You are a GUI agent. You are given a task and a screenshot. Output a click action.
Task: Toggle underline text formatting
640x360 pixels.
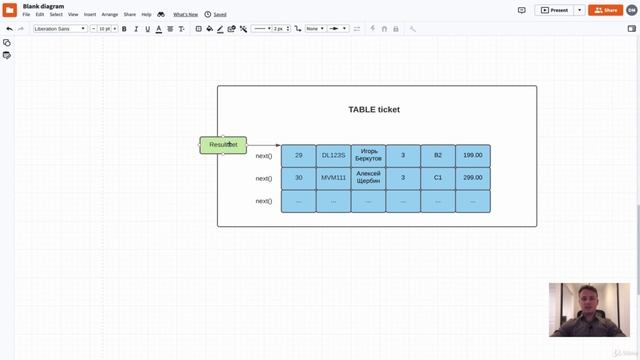coord(147,29)
